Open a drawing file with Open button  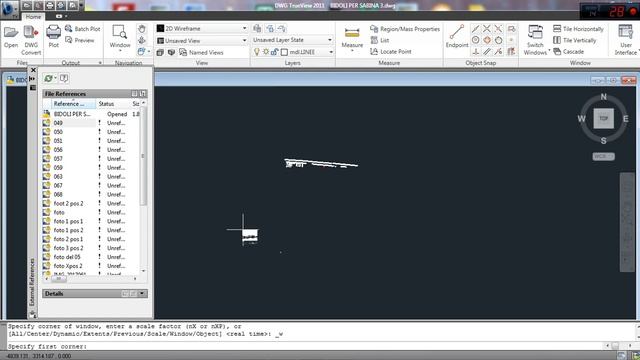(11, 36)
